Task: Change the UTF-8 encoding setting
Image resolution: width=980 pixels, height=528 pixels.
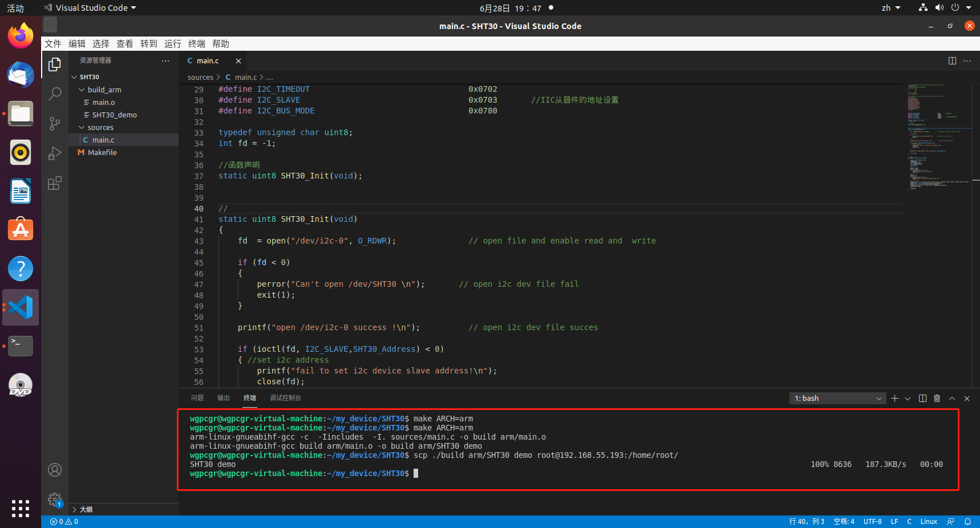Action: [873, 522]
